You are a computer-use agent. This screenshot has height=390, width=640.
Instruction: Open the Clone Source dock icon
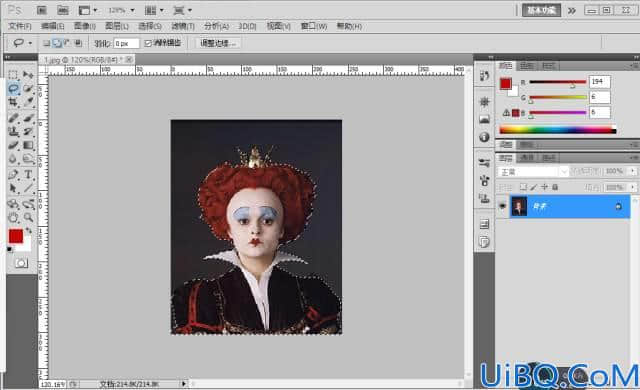[484, 199]
